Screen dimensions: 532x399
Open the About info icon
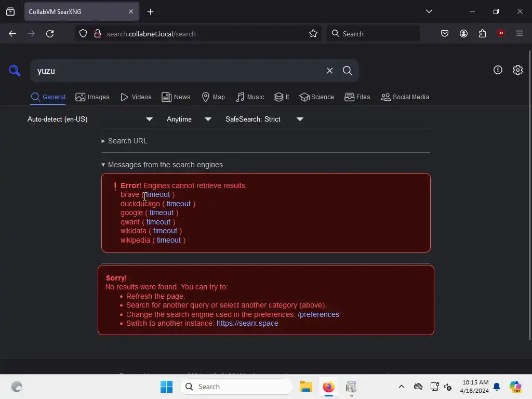498,70
